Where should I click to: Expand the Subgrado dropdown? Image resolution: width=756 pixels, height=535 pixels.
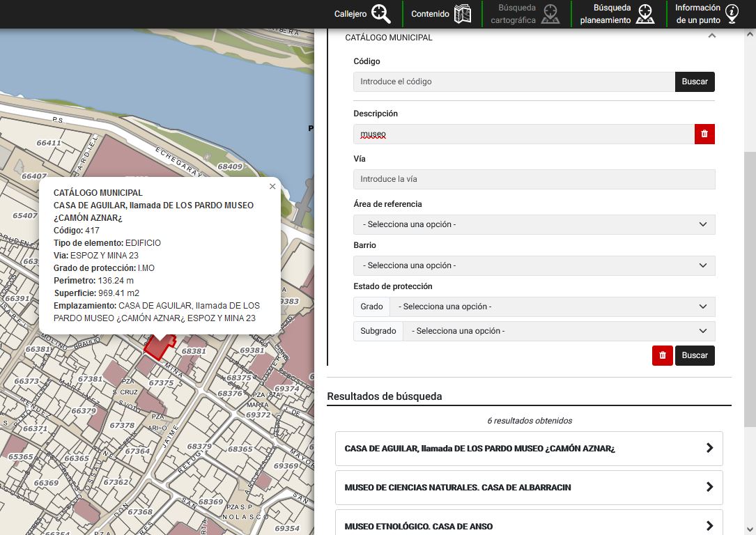pyautogui.click(x=558, y=331)
